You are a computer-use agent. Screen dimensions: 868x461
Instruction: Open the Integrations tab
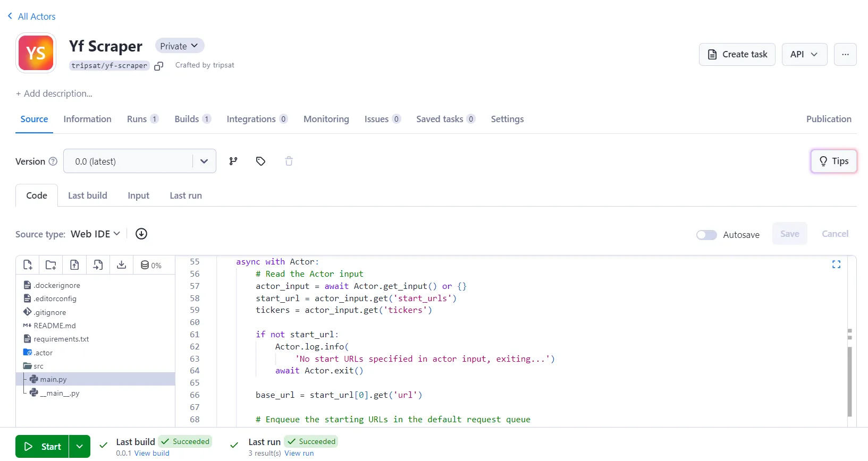click(x=257, y=119)
